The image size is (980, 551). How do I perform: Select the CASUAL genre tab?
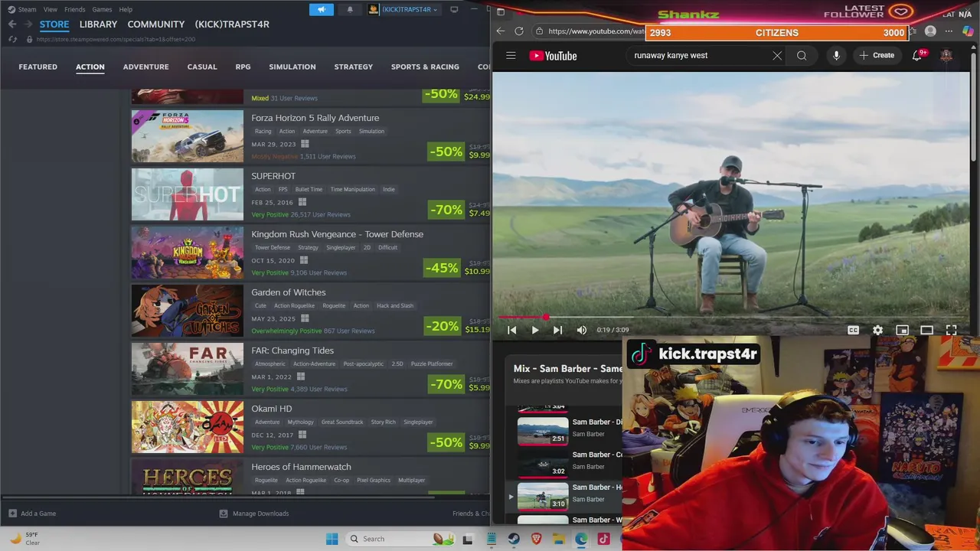pyautogui.click(x=202, y=67)
